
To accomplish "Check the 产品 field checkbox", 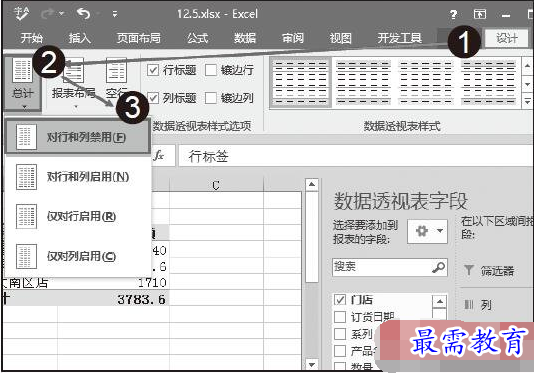I will tap(340, 351).
